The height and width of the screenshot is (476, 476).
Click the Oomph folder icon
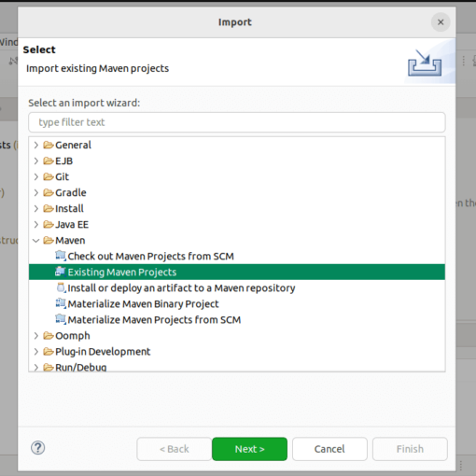49,336
